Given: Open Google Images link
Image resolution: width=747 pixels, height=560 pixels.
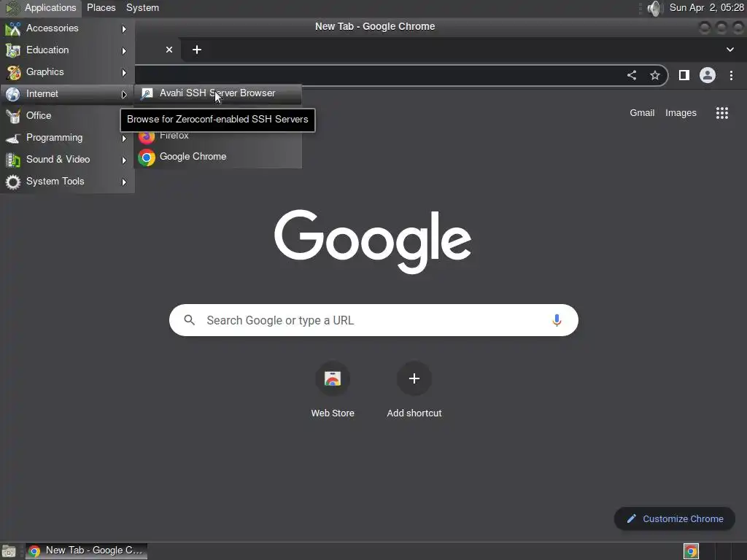Looking at the screenshot, I should (681, 113).
